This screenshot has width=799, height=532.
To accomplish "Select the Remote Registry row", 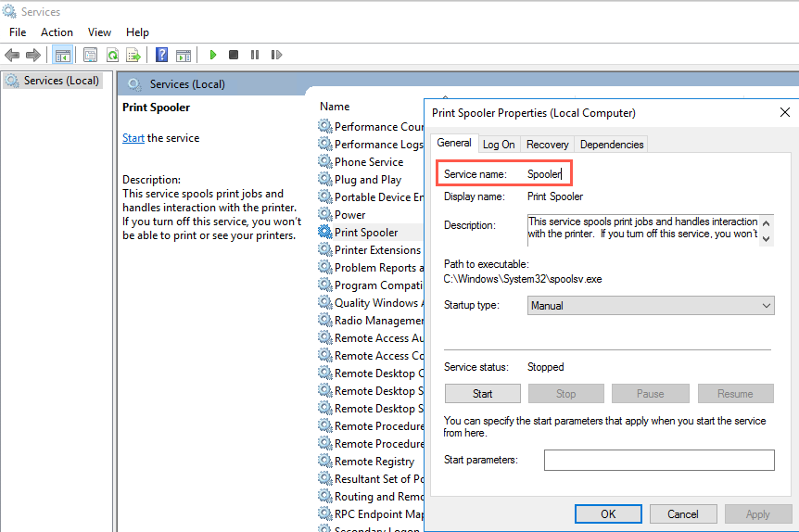I will click(370, 462).
